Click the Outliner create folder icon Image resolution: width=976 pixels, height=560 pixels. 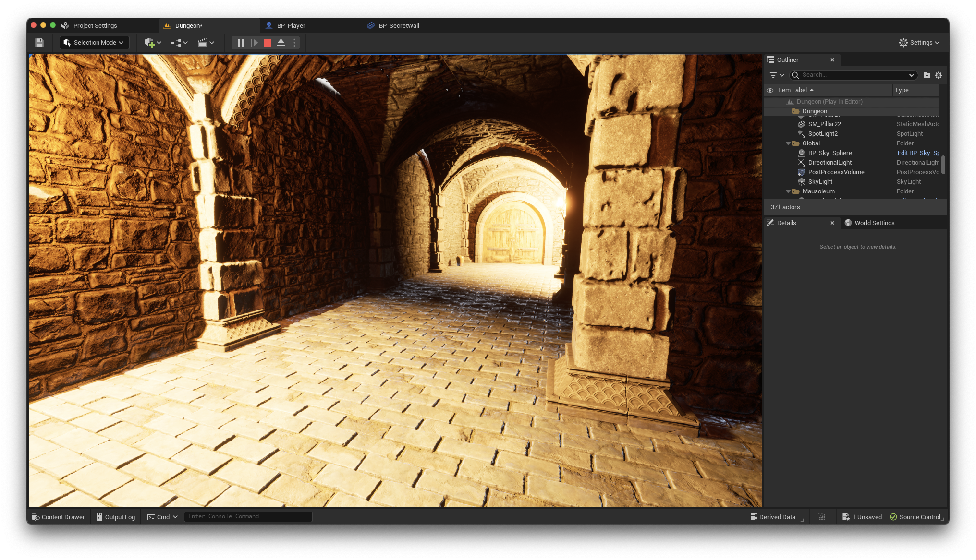(x=927, y=75)
